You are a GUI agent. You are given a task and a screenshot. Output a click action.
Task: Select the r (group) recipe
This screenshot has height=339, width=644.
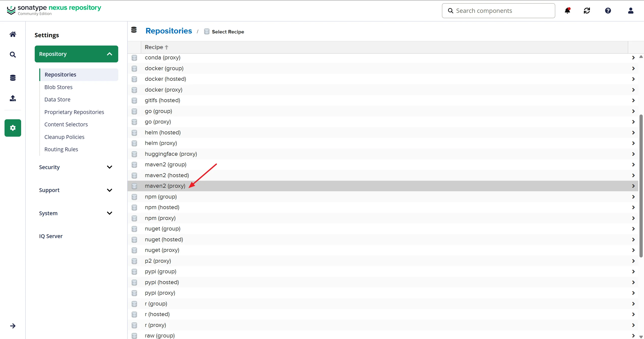tap(383, 304)
